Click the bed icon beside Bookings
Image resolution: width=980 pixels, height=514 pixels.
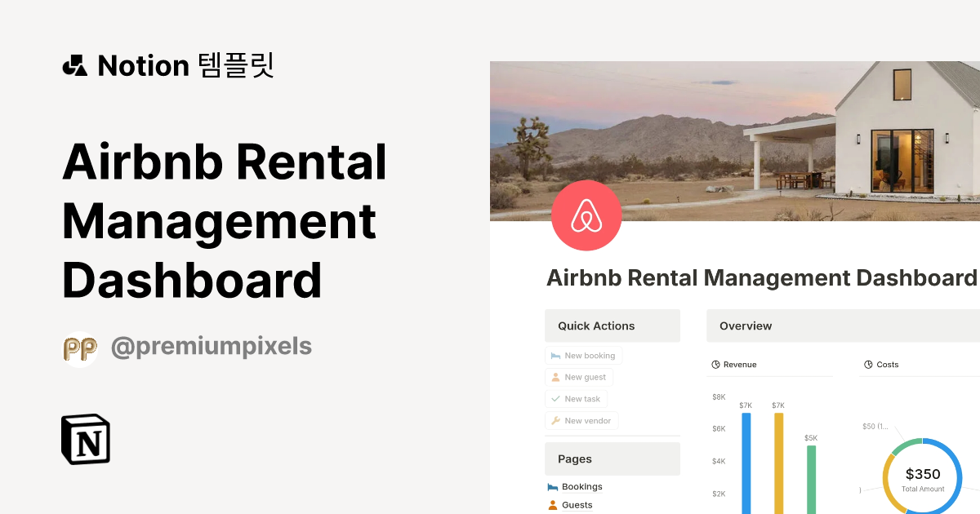pyautogui.click(x=551, y=486)
